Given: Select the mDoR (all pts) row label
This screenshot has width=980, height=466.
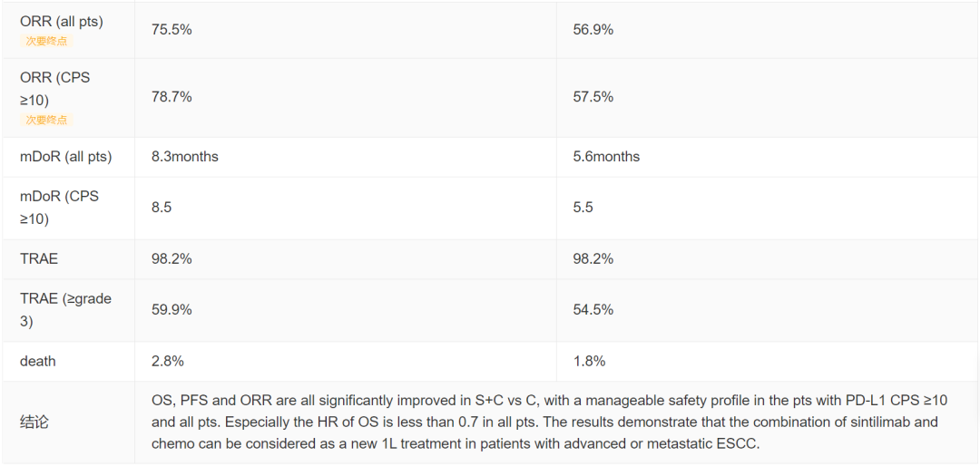Looking at the screenshot, I should (x=65, y=157).
